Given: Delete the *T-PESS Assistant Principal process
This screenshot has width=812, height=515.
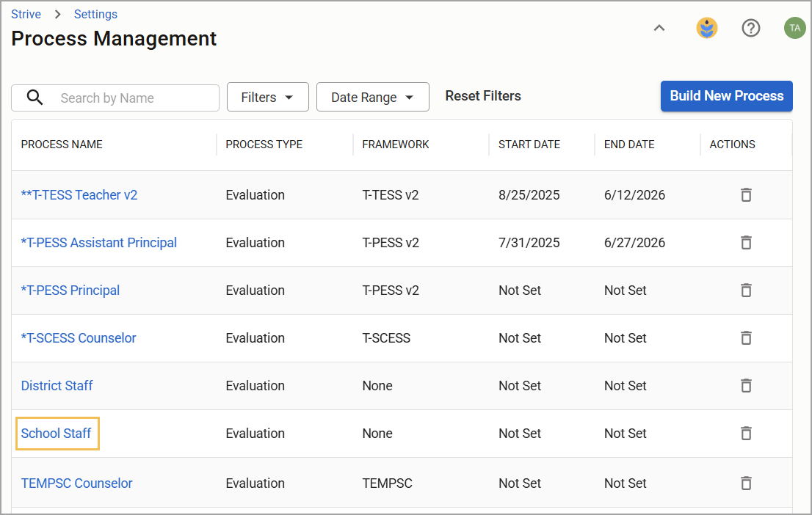Looking at the screenshot, I should click(746, 243).
